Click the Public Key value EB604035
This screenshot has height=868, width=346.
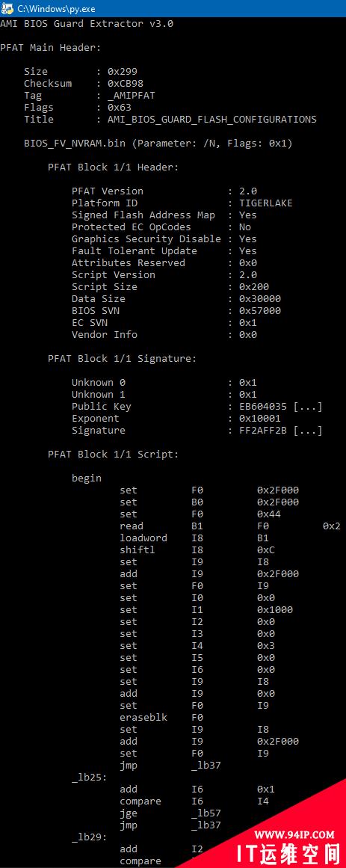click(x=263, y=406)
